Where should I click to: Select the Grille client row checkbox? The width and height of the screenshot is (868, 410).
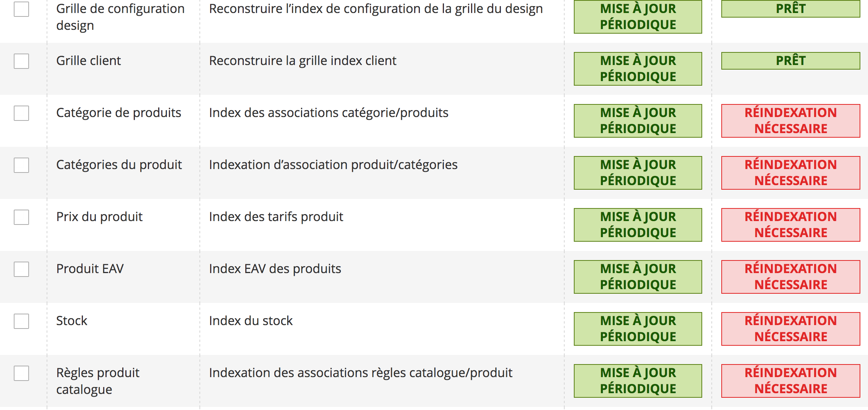21,61
